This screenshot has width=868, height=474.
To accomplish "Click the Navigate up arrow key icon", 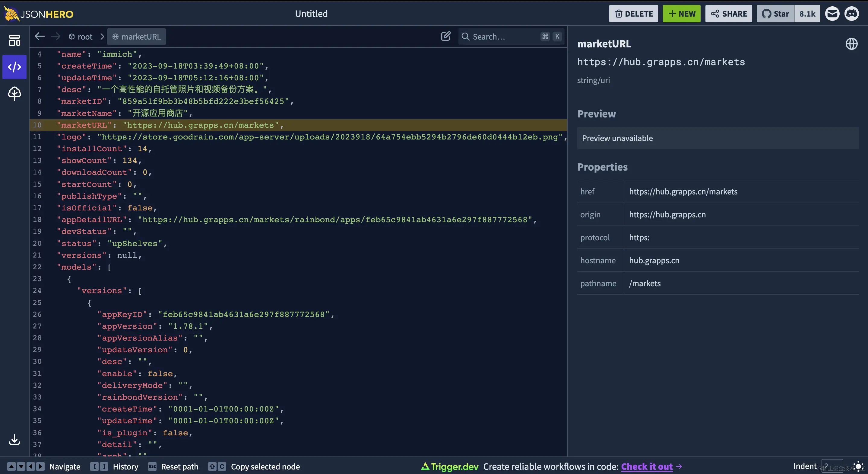I will [11, 466].
